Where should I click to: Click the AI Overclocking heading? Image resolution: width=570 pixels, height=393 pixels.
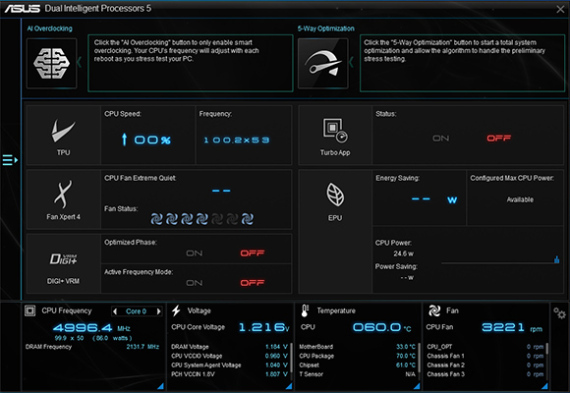point(50,28)
